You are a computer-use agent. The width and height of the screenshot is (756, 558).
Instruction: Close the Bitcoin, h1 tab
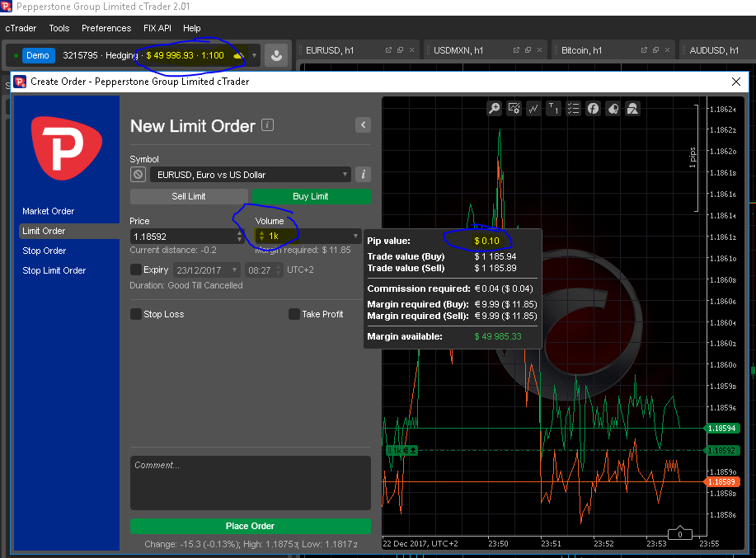pos(667,50)
